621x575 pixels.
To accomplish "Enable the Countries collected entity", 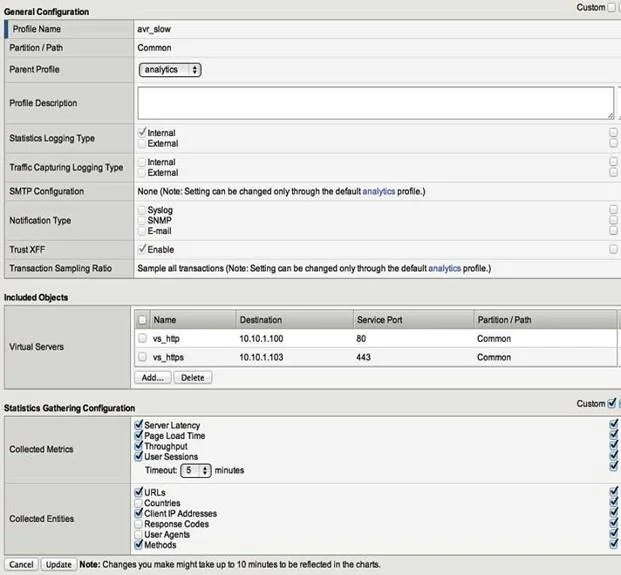I will tap(138, 503).
